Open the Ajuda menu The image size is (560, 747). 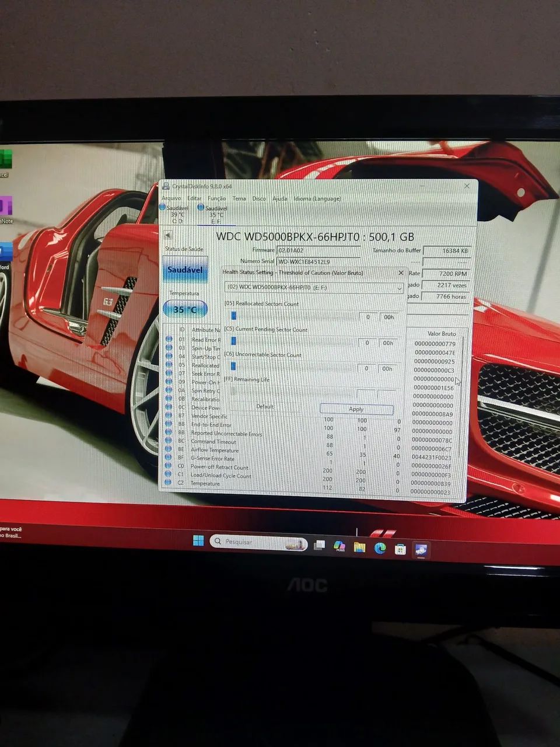280,198
